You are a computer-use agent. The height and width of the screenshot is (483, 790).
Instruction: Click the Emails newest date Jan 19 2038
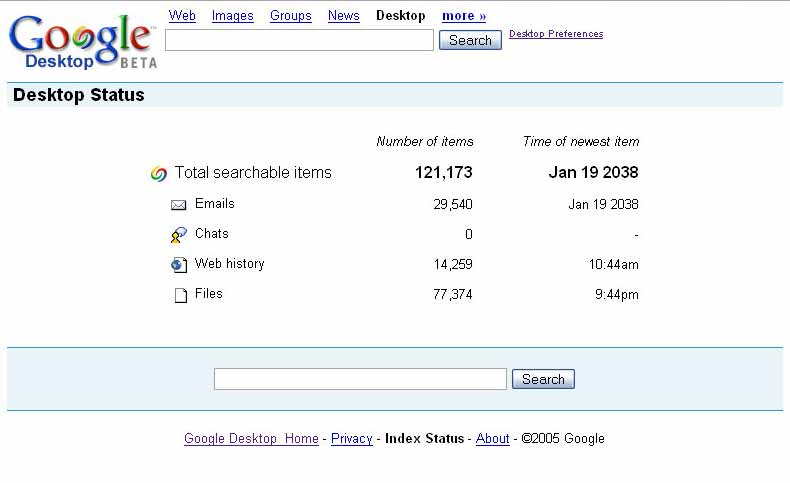tap(604, 204)
